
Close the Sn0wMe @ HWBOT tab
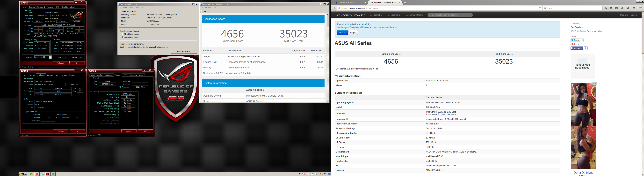click(x=366, y=3)
